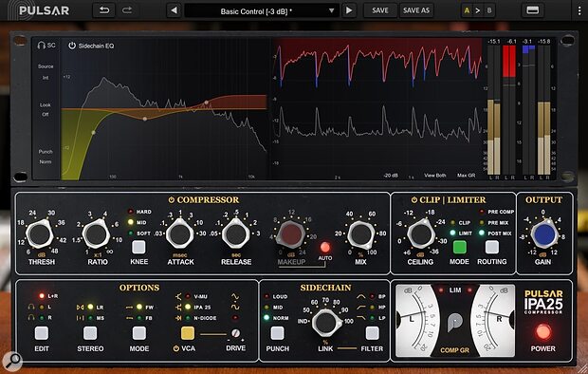Click the SAVE AS button
The height and width of the screenshot is (374, 588).
click(416, 10)
